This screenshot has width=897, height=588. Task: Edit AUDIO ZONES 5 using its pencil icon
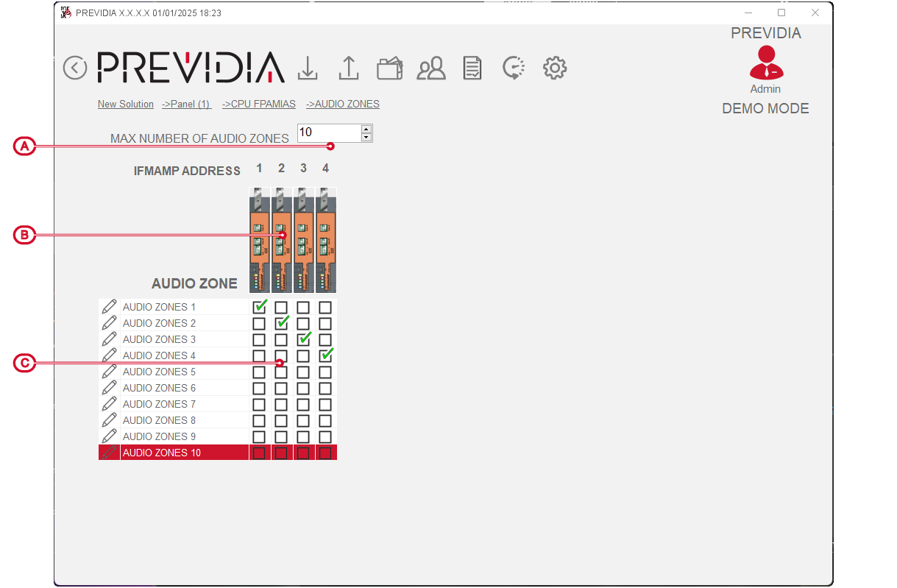coord(110,371)
